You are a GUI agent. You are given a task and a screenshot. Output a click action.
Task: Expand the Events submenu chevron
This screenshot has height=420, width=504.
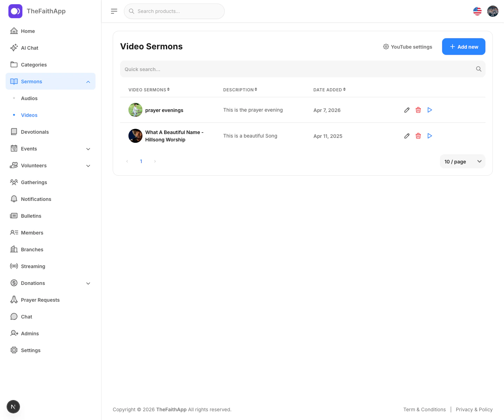pos(88,149)
